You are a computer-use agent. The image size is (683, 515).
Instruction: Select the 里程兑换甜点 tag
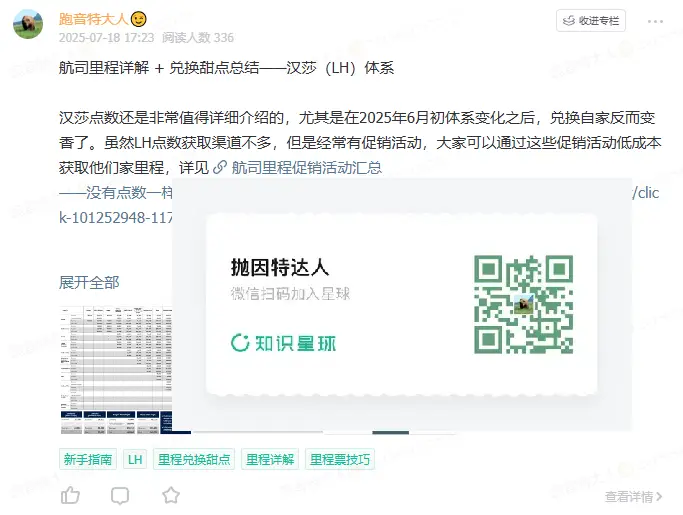pyautogui.click(x=194, y=459)
